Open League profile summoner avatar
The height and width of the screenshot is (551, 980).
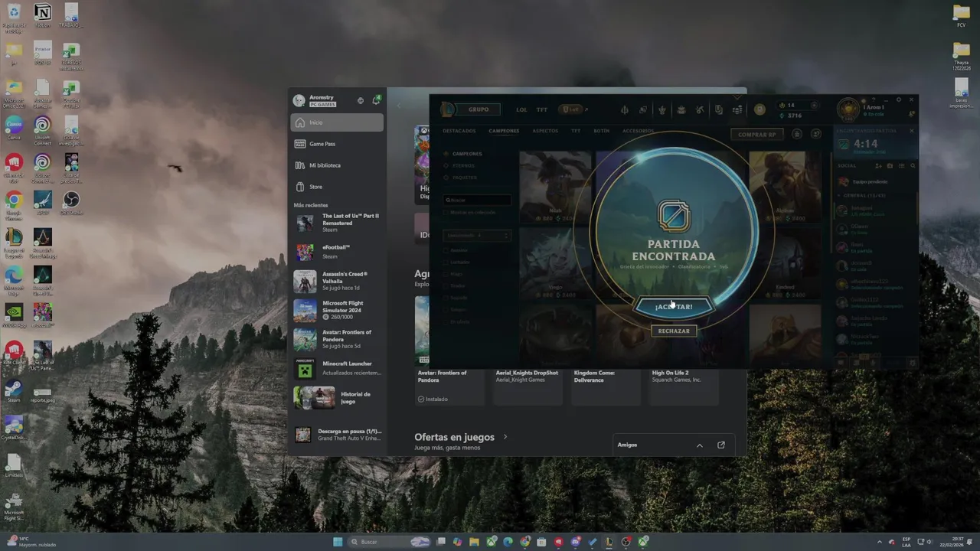848,109
